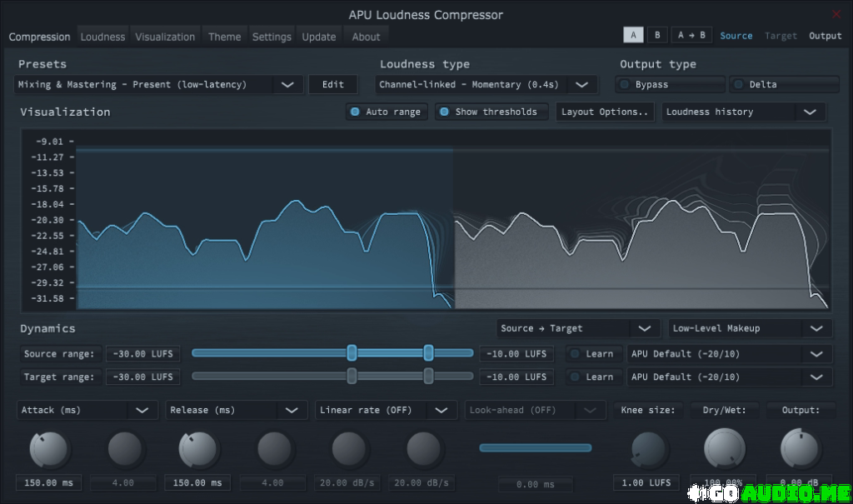This screenshot has width=853, height=504.
Task: Click the Dry/Wet mix knob
Action: pos(724,450)
